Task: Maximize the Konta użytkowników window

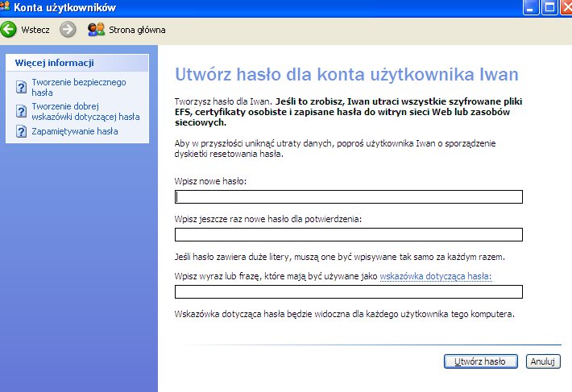Action: pyautogui.click(x=549, y=8)
